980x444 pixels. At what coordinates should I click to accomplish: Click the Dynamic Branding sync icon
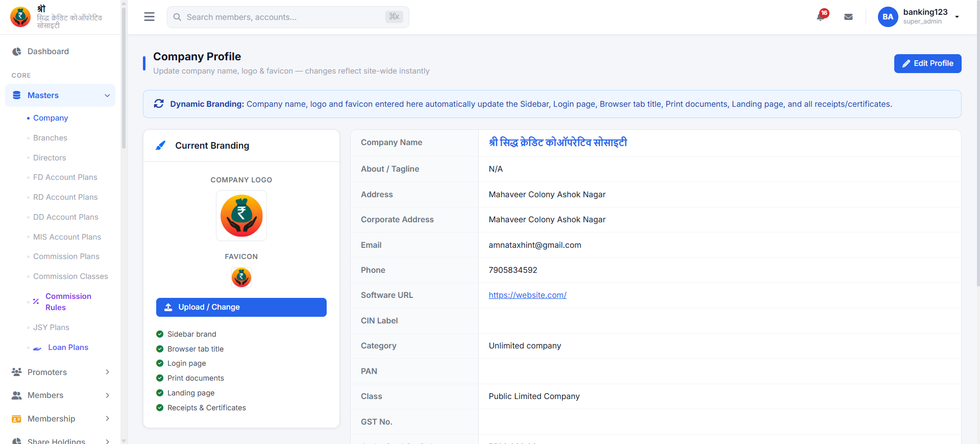pyautogui.click(x=159, y=104)
